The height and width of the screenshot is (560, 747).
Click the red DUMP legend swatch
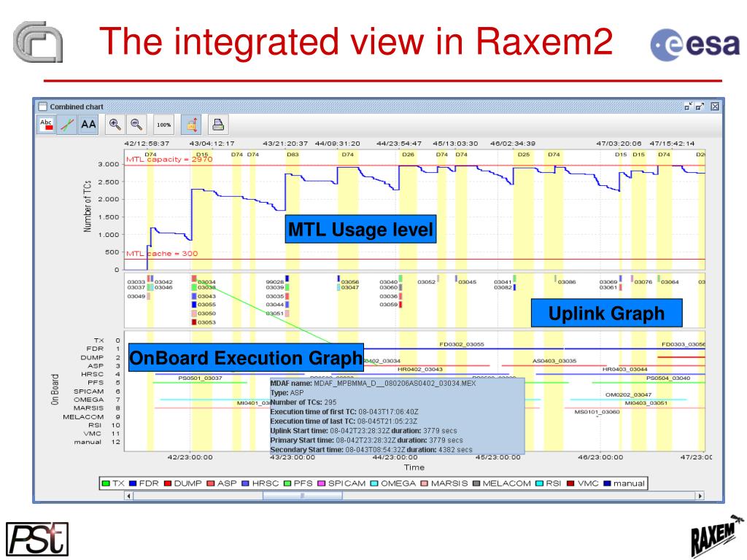pos(168,483)
